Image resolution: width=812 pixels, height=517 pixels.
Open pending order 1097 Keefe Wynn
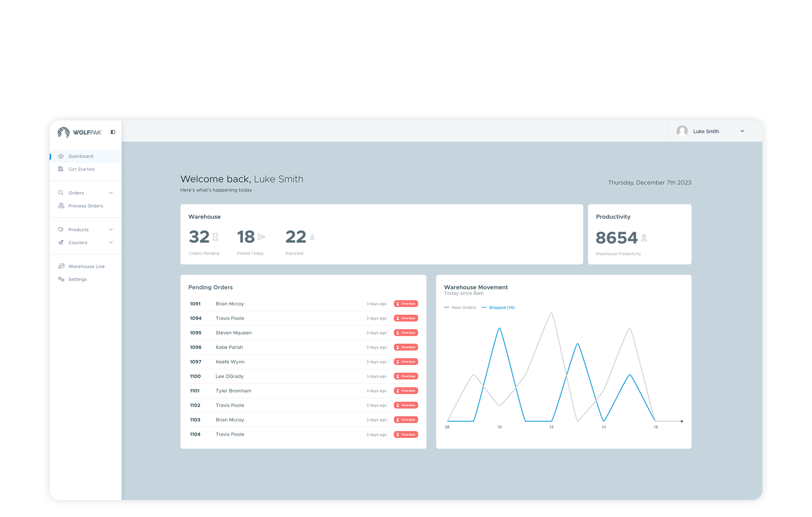[230, 362]
